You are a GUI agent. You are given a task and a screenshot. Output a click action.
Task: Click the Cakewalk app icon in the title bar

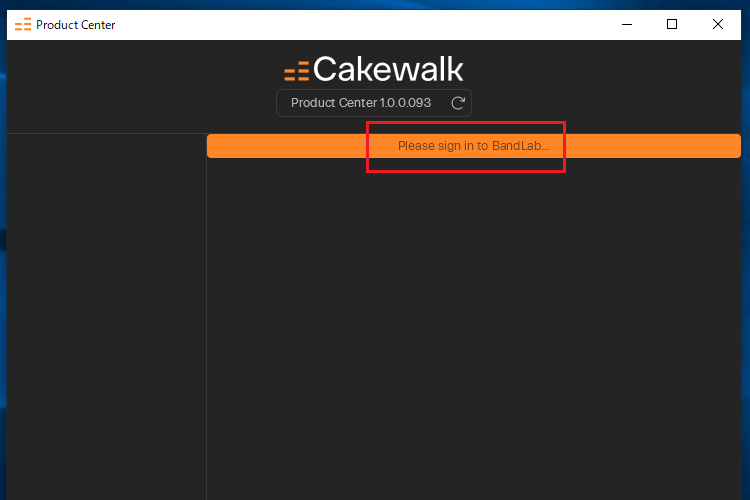pyautogui.click(x=22, y=24)
